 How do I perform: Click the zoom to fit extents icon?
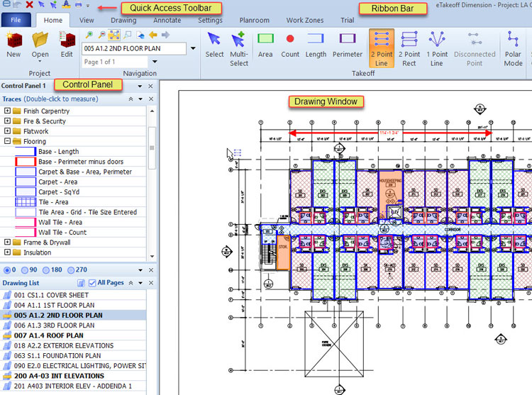(114, 35)
